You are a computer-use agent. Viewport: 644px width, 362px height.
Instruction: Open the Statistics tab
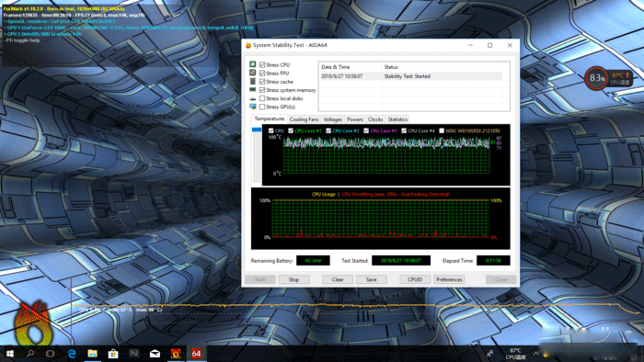[x=397, y=119]
